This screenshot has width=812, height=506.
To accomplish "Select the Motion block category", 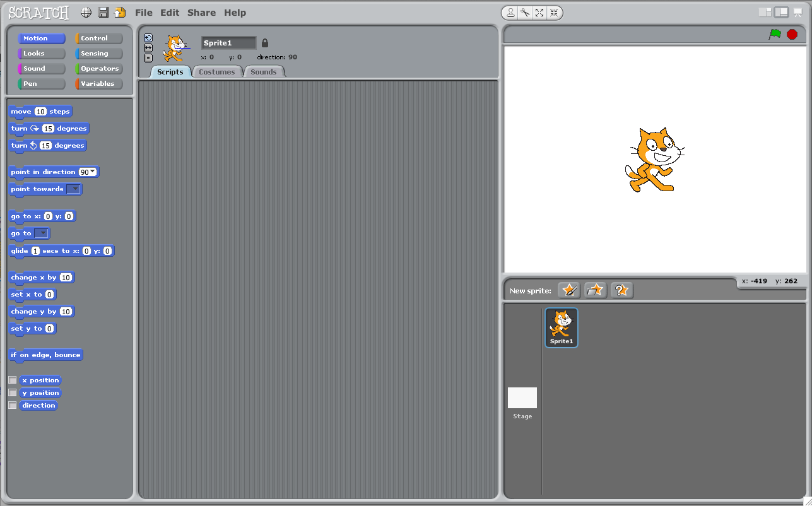I will 42,38.
